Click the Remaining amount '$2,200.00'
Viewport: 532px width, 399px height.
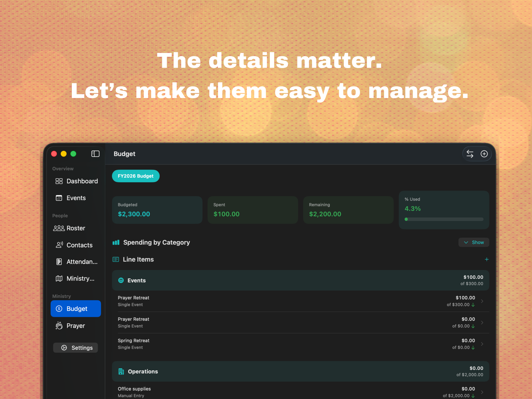coord(325,214)
